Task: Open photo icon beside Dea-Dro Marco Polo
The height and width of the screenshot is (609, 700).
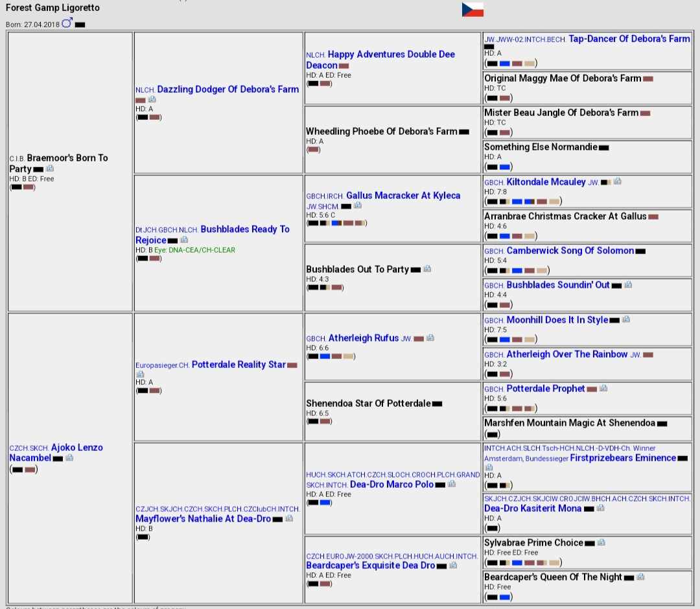Action: [452, 484]
